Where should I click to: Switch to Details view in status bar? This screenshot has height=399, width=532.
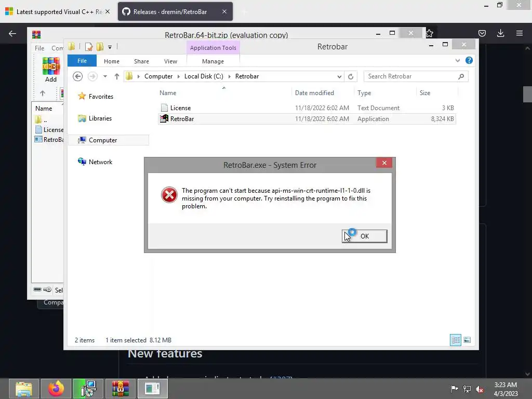455,340
